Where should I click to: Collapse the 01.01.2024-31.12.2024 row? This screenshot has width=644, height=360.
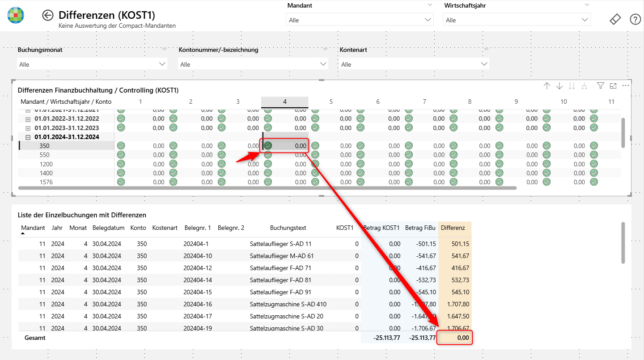pyautogui.click(x=28, y=137)
